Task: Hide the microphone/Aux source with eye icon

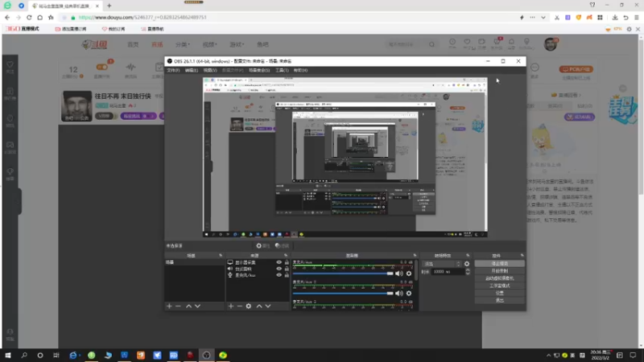Action: (x=279, y=275)
